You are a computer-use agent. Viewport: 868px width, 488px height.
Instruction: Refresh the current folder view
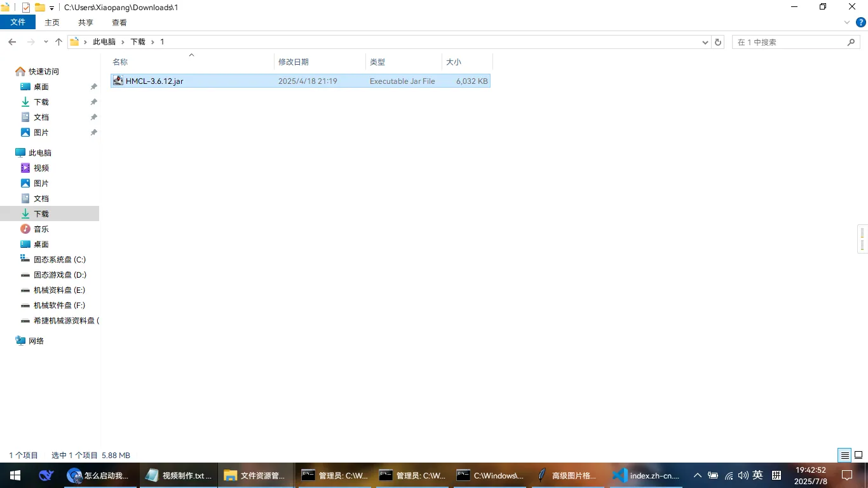click(x=718, y=42)
